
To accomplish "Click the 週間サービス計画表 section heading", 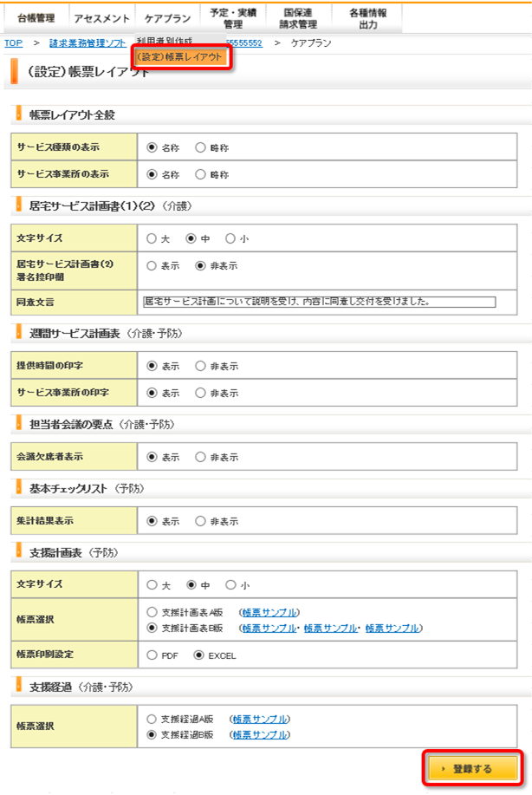I will point(106,333).
